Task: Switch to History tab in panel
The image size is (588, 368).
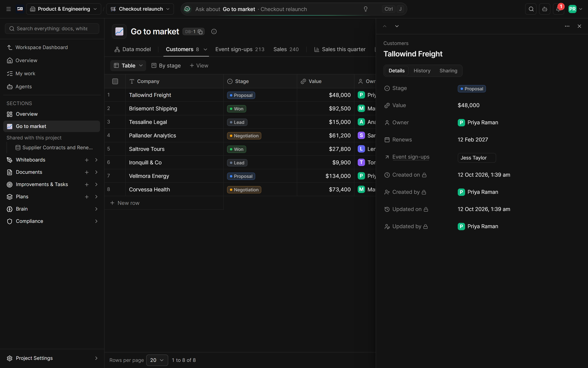Action: pos(422,71)
